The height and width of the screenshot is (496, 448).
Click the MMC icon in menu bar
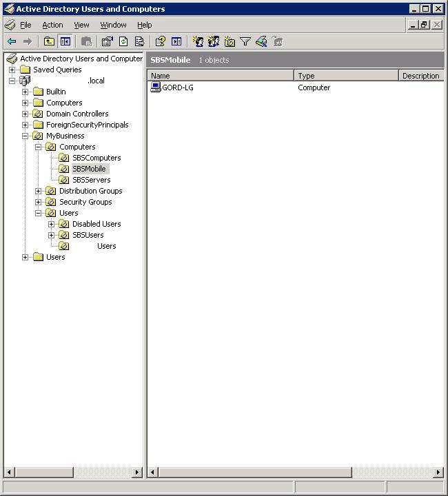coord(10,25)
